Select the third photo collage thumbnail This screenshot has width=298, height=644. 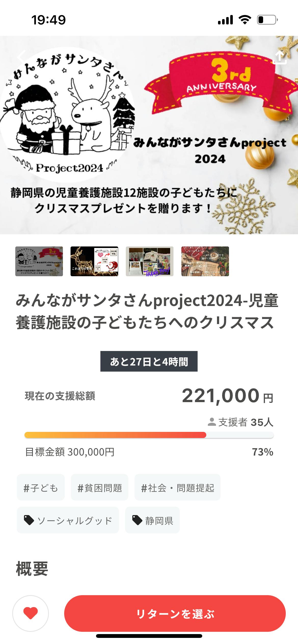(x=150, y=261)
